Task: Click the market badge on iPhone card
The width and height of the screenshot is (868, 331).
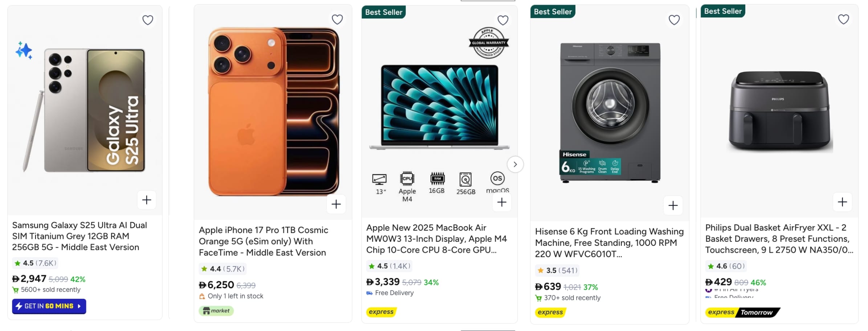Action: [x=216, y=311]
